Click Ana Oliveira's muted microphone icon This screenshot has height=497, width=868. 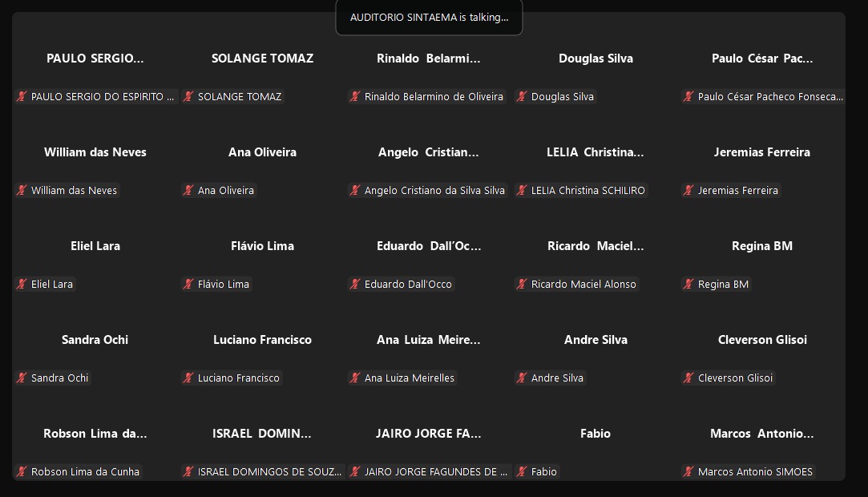coord(188,191)
